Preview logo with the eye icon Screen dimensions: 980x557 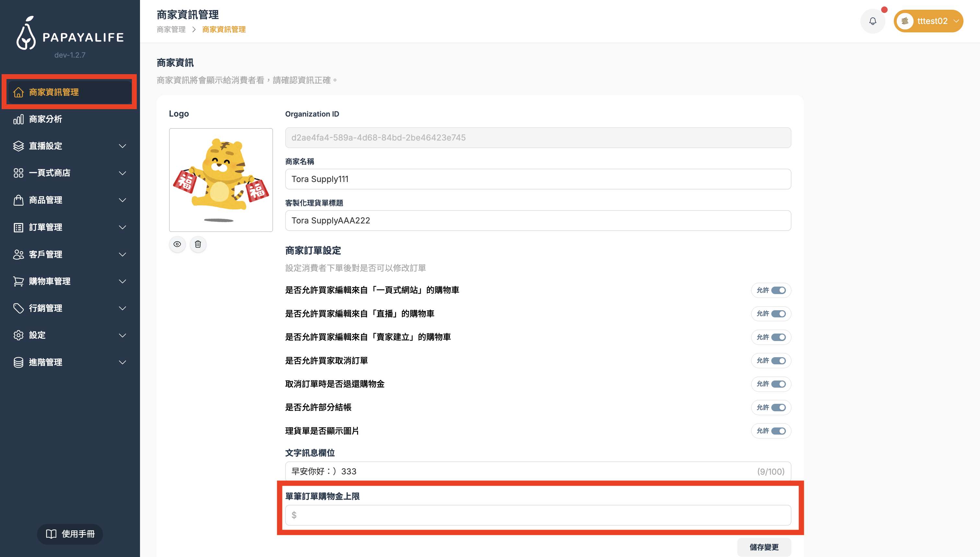coord(177,244)
